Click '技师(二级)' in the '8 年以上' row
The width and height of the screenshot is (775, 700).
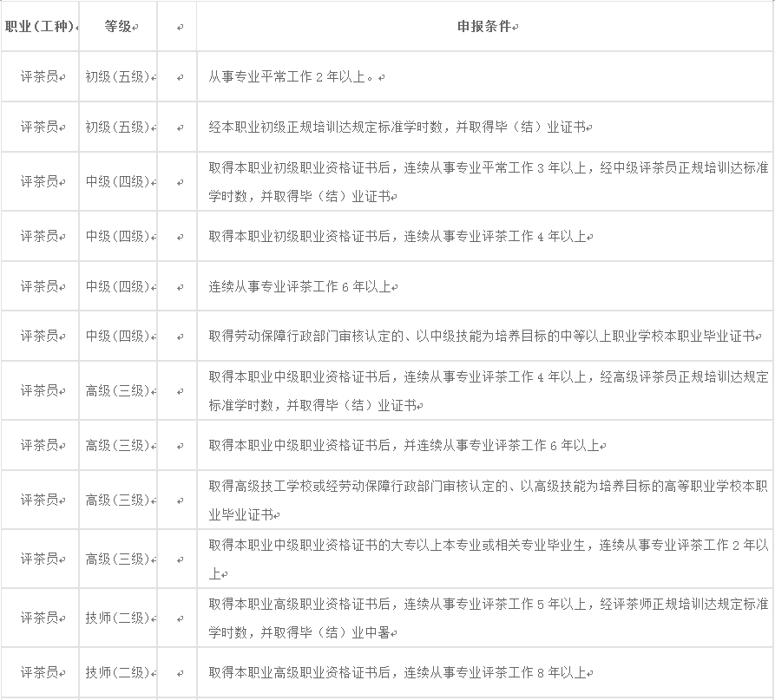[x=118, y=672]
